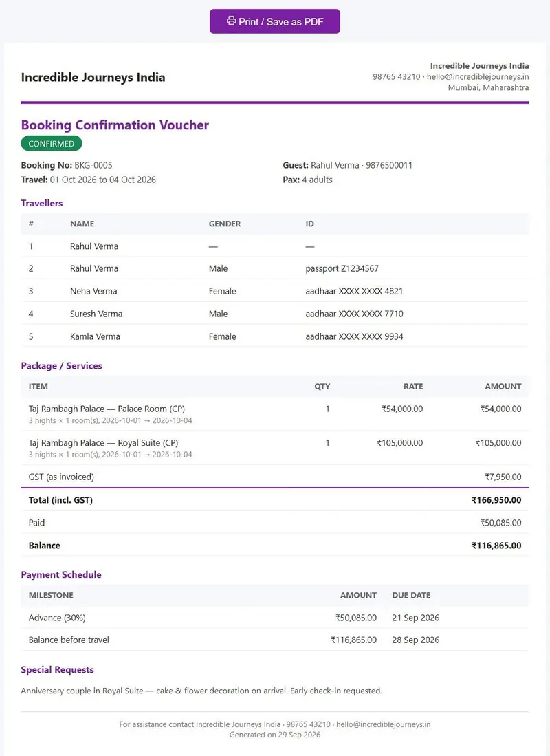Click the ₹54,000.00 rate value
The height and width of the screenshot is (756, 550).
[x=402, y=409]
